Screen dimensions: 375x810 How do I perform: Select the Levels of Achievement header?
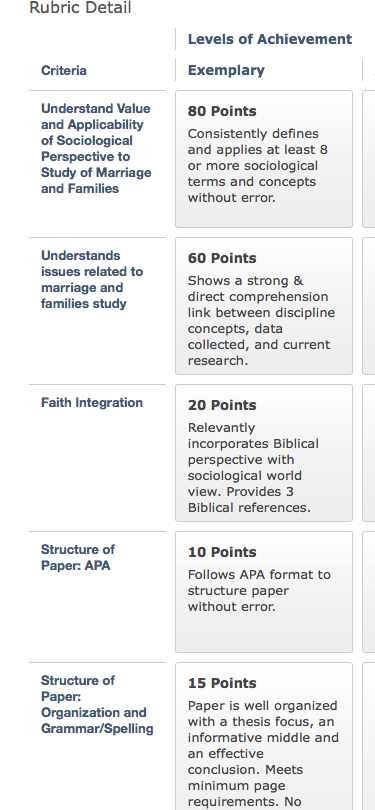(x=270, y=39)
